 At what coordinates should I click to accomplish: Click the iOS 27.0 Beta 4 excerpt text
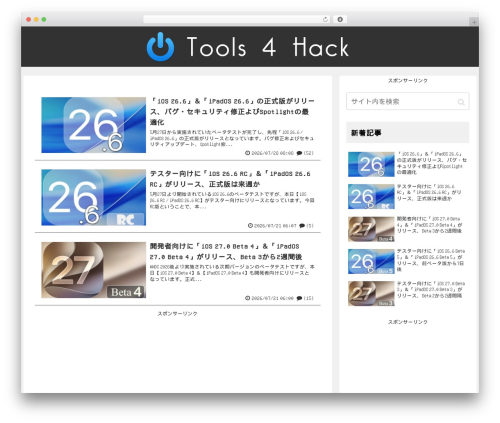(232, 273)
